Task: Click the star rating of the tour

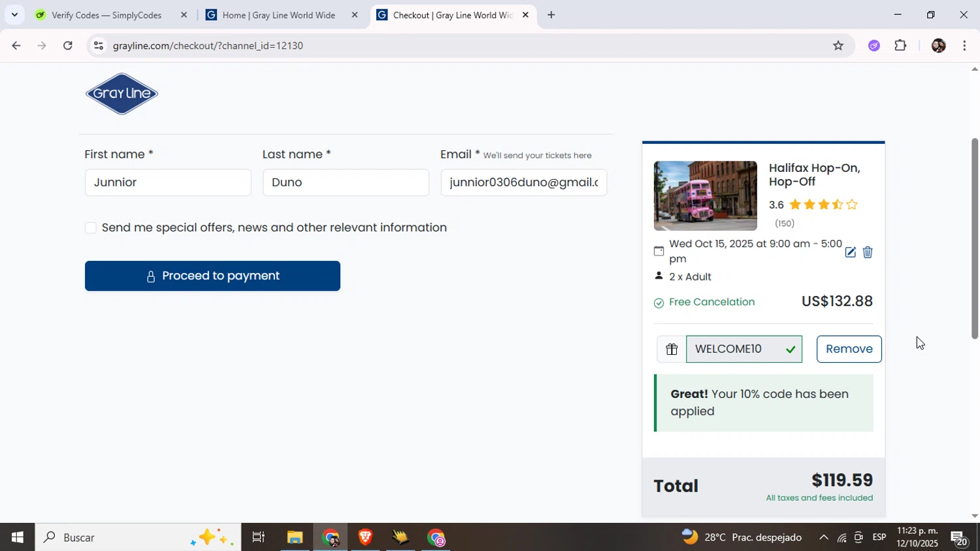Action: (x=823, y=205)
